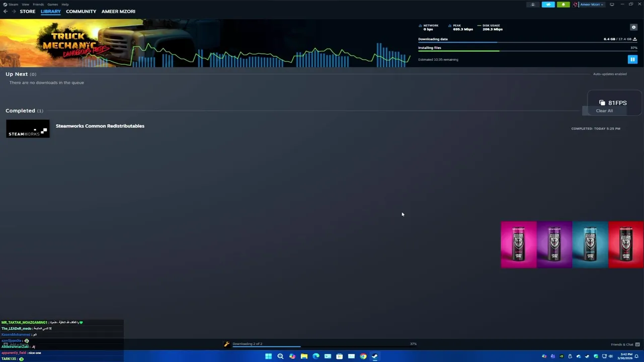Open the blue announcements megaphone button
The width and height of the screenshot is (644, 362).
pos(548,5)
